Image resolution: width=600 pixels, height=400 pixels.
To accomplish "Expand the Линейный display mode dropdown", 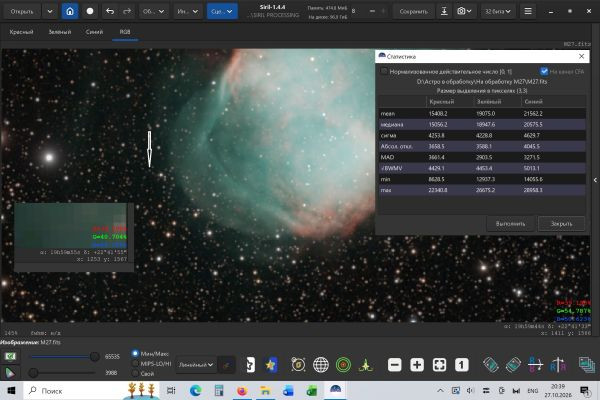I will point(196,365).
